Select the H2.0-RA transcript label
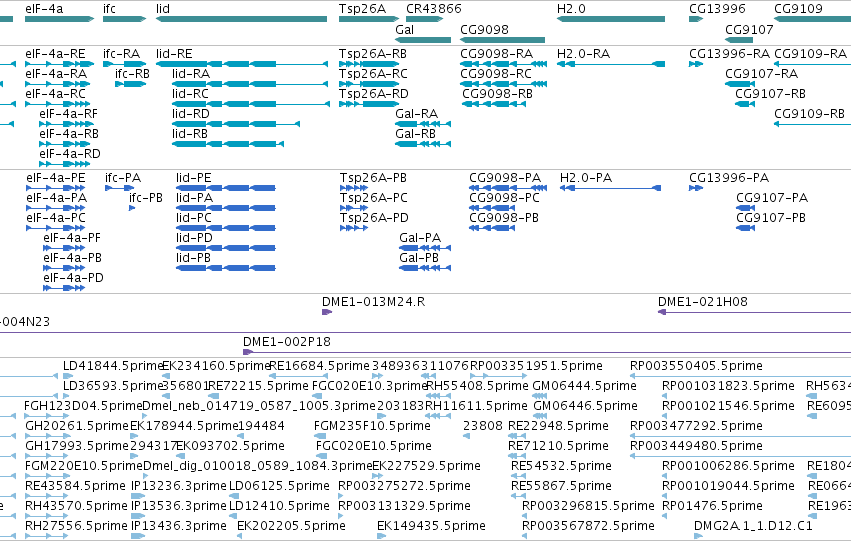The image size is (851, 541). (x=583, y=54)
